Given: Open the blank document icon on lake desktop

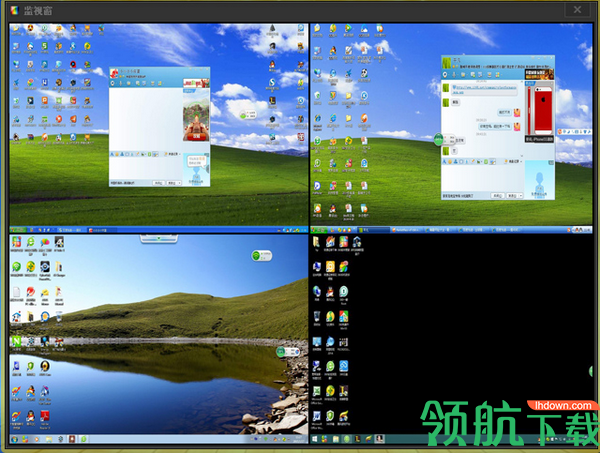Looking at the screenshot, I should (x=16, y=292).
